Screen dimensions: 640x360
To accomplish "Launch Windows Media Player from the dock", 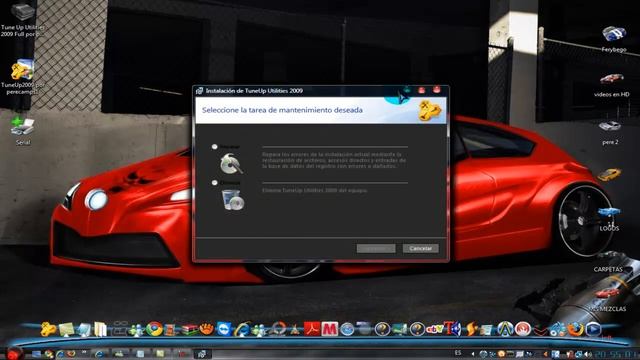I will coord(593,329).
